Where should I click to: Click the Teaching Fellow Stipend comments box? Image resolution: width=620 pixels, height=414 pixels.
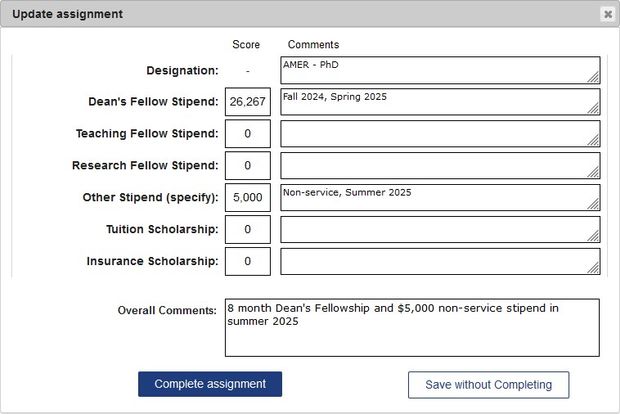coord(438,134)
